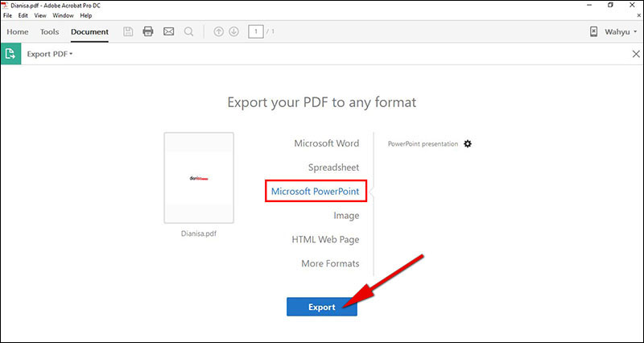Choose HTML Web Page format
Viewport: 644px width, 343px height.
pyautogui.click(x=325, y=239)
